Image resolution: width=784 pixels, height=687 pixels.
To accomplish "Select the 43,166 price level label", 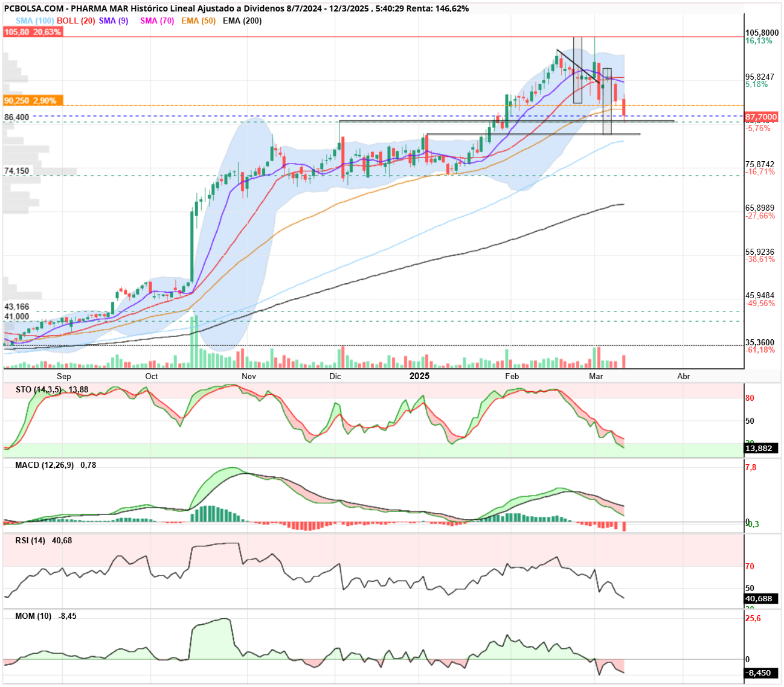I will (17, 307).
